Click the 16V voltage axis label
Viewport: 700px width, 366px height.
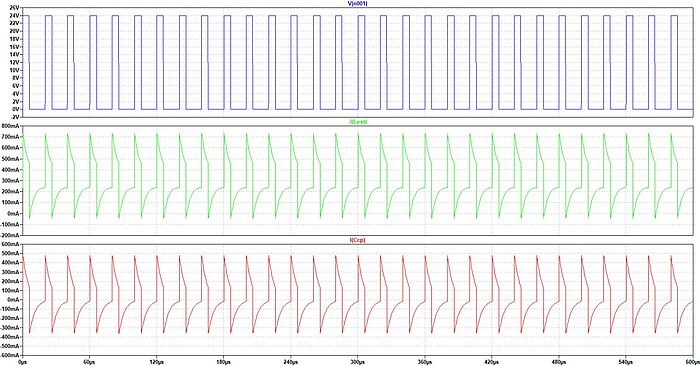[x=14, y=47]
